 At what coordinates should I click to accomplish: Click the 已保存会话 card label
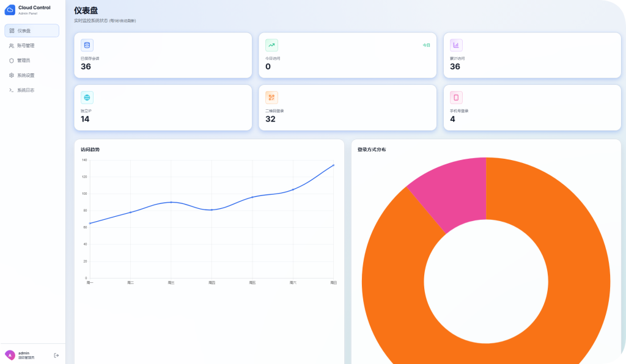90,59
